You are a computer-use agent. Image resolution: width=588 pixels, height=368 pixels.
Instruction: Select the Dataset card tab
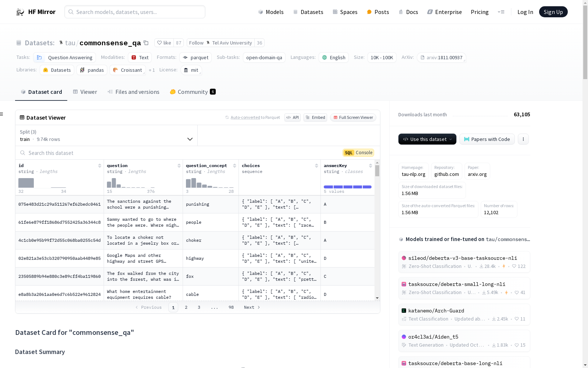[41, 92]
